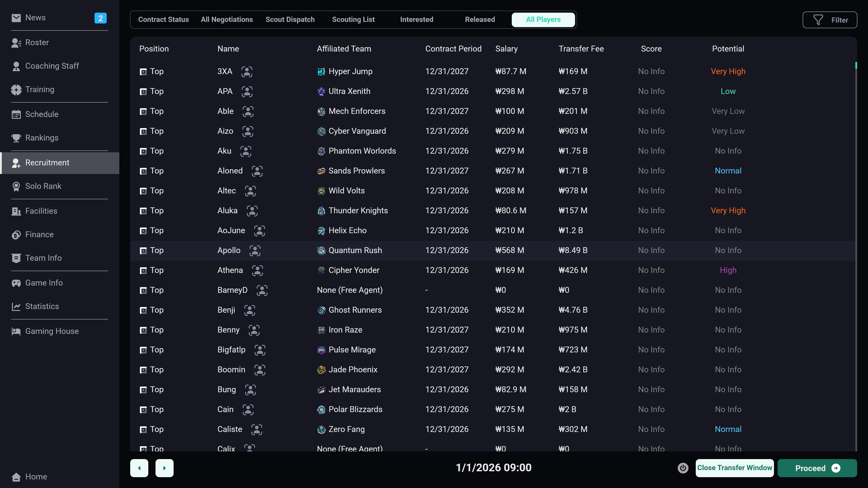
Task: Click the Top position icon for Benji
Action: point(143,310)
